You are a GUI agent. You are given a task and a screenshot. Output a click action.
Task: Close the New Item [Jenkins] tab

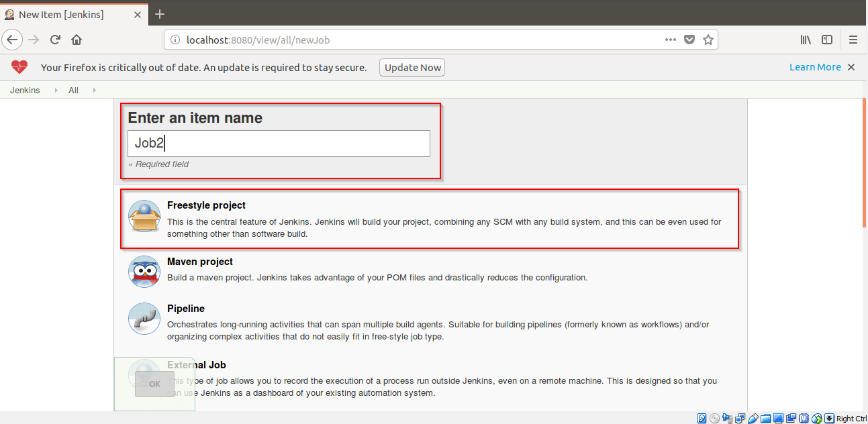click(138, 14)
